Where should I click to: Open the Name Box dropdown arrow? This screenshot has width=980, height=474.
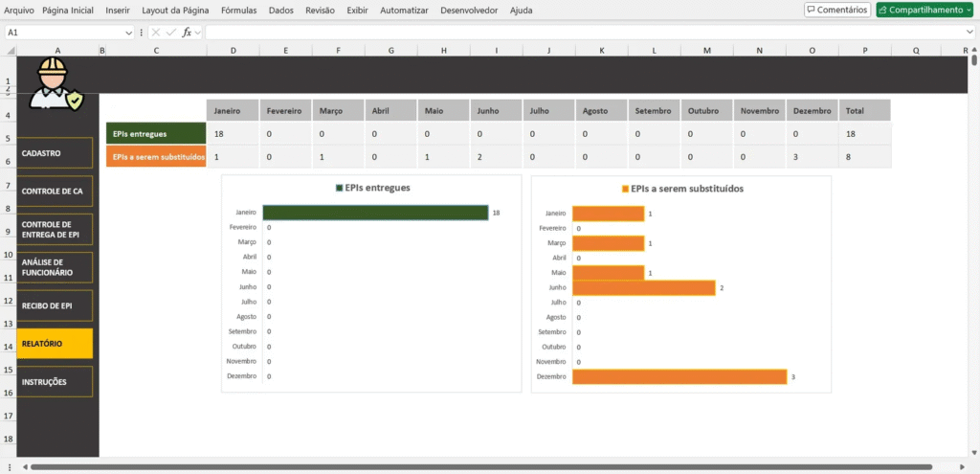point(129,33)
